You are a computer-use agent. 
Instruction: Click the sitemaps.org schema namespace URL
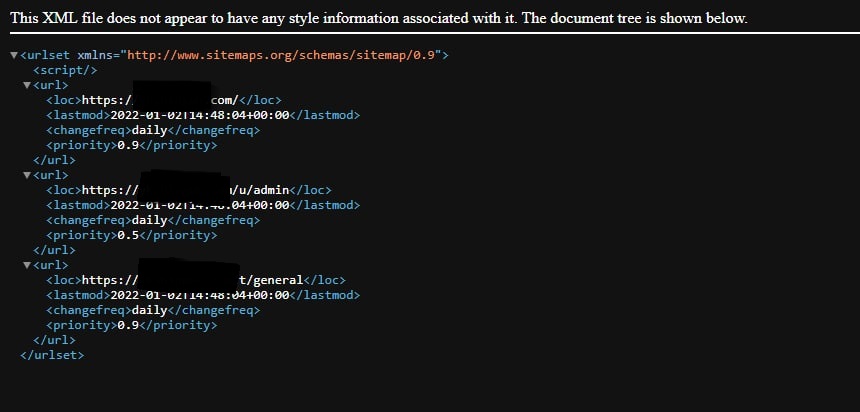[x=285, y=55]
